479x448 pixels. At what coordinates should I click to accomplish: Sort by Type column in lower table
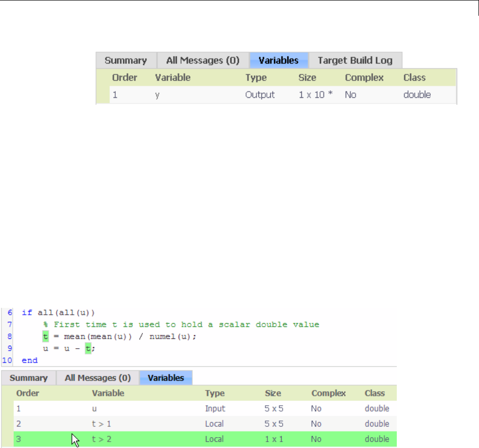point(215,393)
